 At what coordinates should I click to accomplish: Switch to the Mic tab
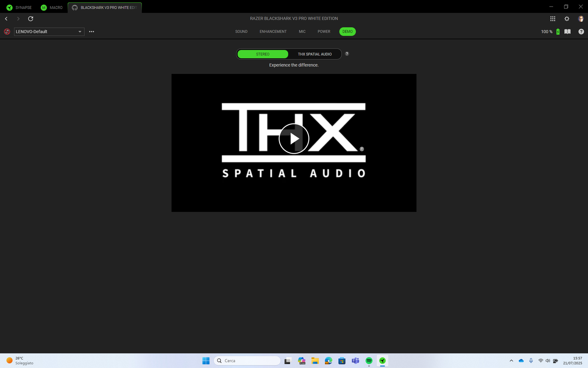[302, 32]
